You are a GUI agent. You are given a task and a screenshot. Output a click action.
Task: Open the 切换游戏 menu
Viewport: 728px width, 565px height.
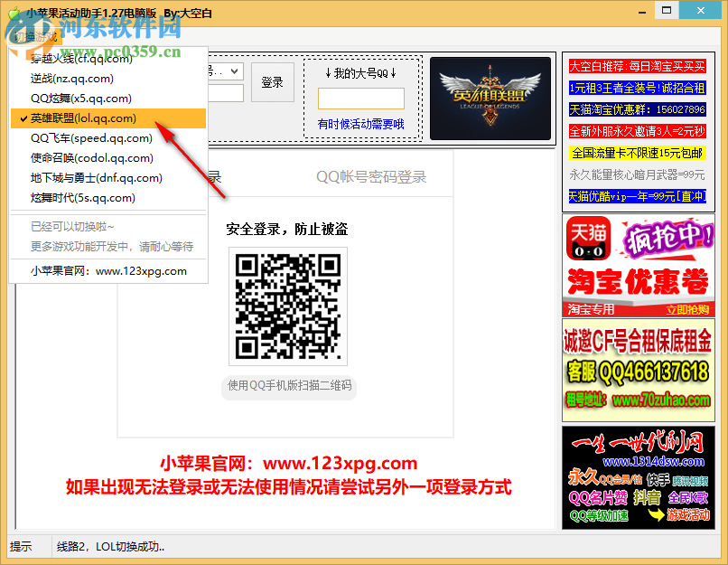[x=35, y=37]
